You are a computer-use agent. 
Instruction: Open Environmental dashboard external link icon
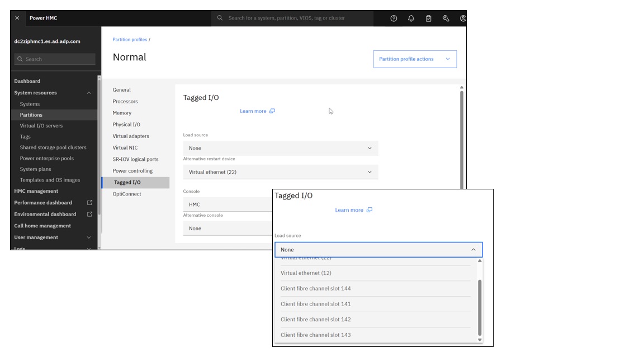89,215
